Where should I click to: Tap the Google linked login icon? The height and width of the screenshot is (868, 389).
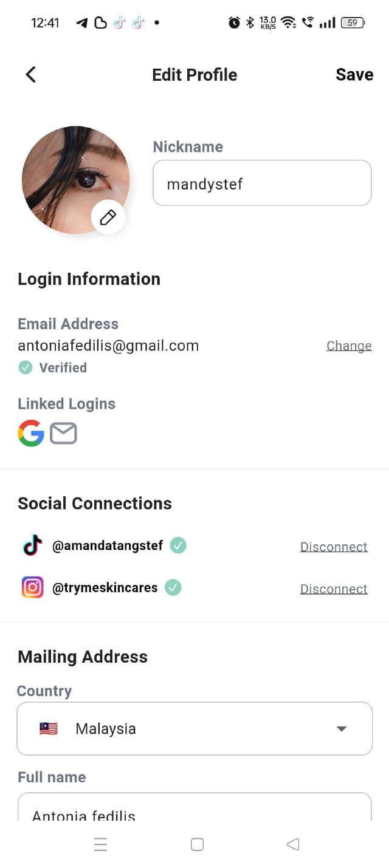(31, 434)
